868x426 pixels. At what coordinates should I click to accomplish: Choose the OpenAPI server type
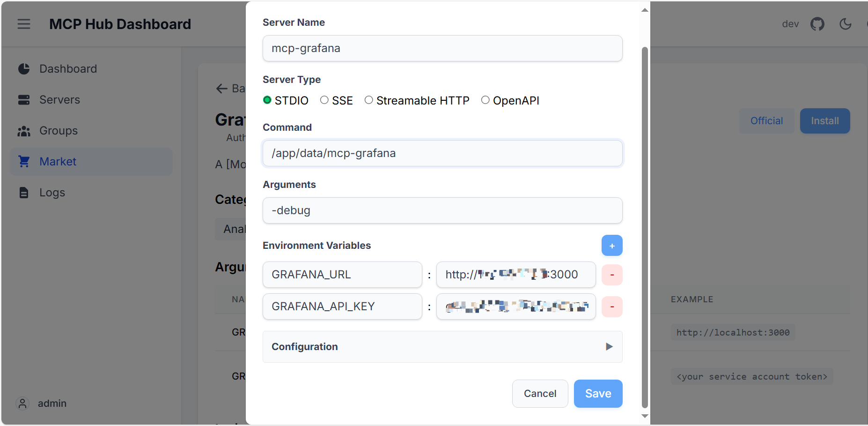[x=485, y=100]
